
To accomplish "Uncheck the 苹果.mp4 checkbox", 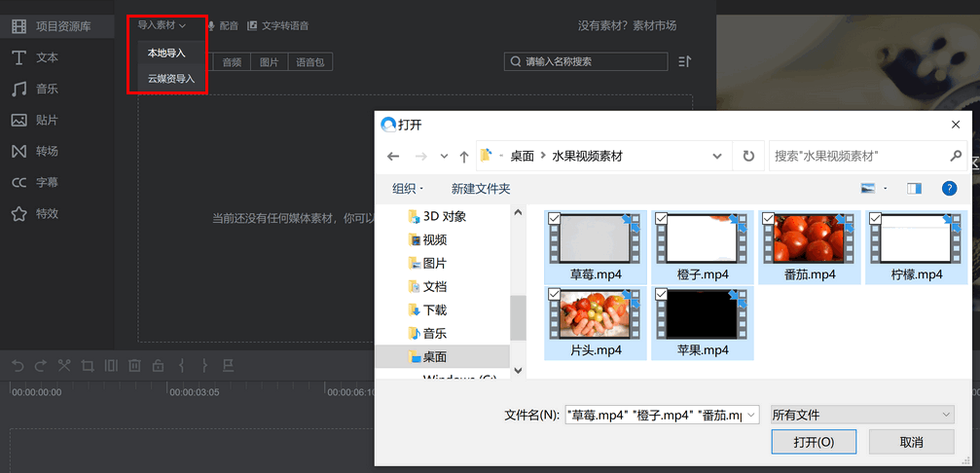I will (661, 294).
